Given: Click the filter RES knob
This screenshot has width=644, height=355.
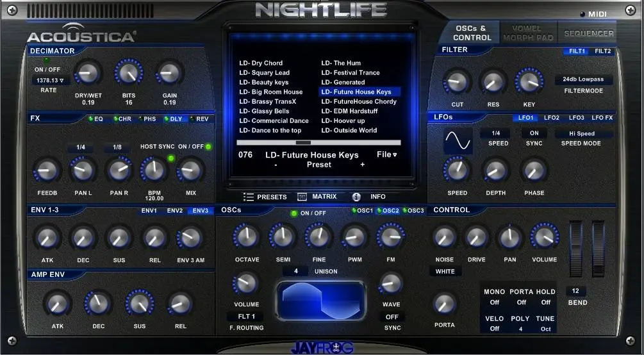Looking at the screenshot, I should point(493,82).
